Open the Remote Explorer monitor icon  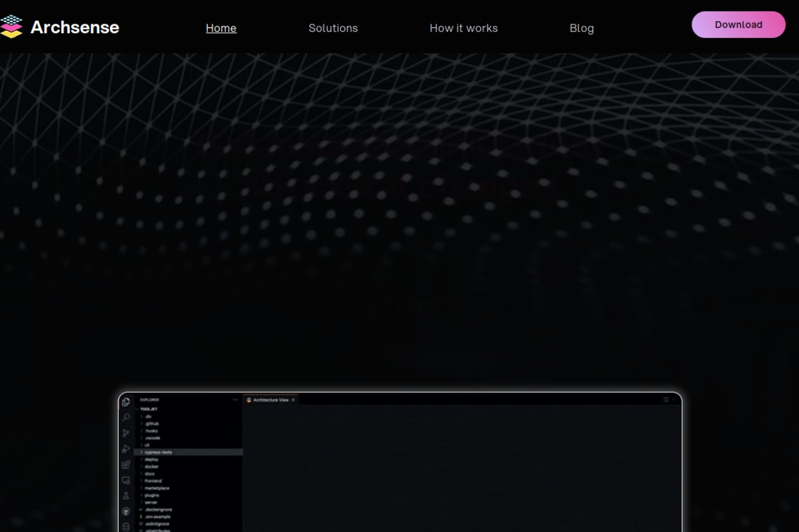[126, 480]
